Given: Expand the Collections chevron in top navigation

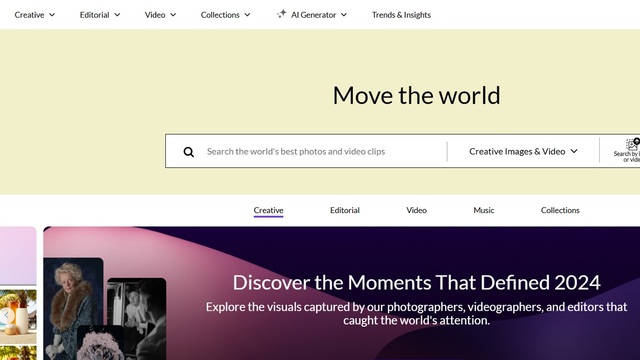Looking at the screenshot, I should (x=247, y=15).
